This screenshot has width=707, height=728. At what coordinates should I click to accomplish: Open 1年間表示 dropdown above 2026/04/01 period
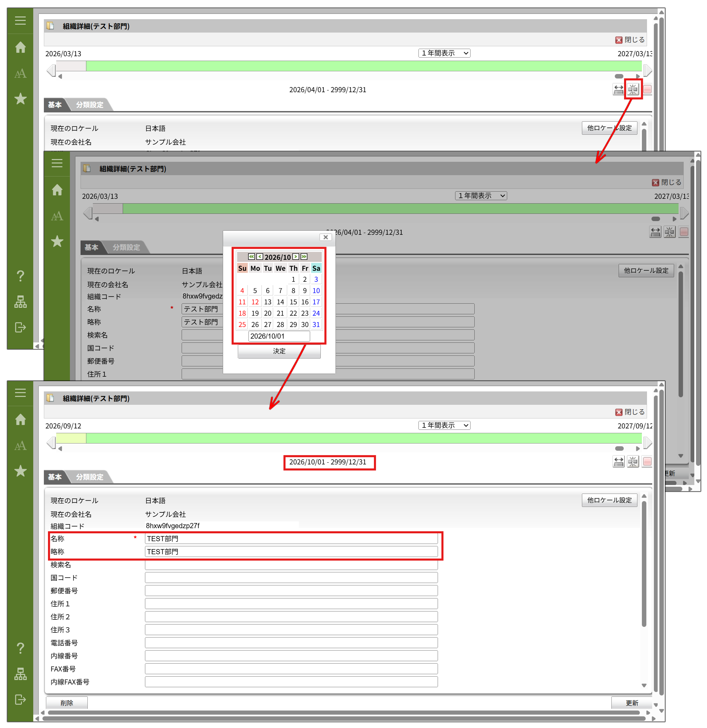click(444, 53)
